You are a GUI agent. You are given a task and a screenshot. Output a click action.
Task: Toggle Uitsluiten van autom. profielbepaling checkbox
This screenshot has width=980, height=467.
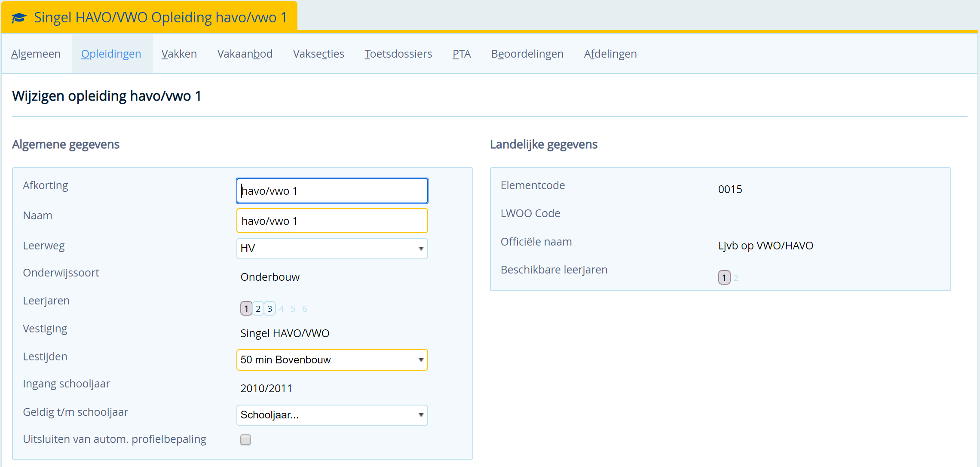click(245, 439)
